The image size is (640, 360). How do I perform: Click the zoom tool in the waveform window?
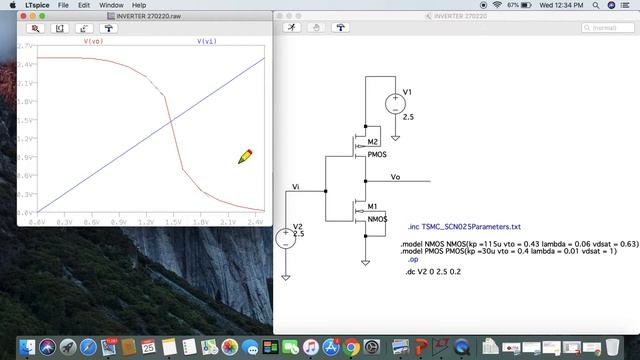click(36, 28)
